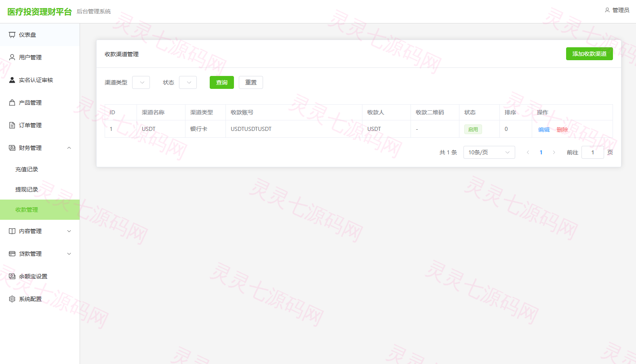Click the 订单管理 document icon
636x364 pixels.
pos(12,125)
